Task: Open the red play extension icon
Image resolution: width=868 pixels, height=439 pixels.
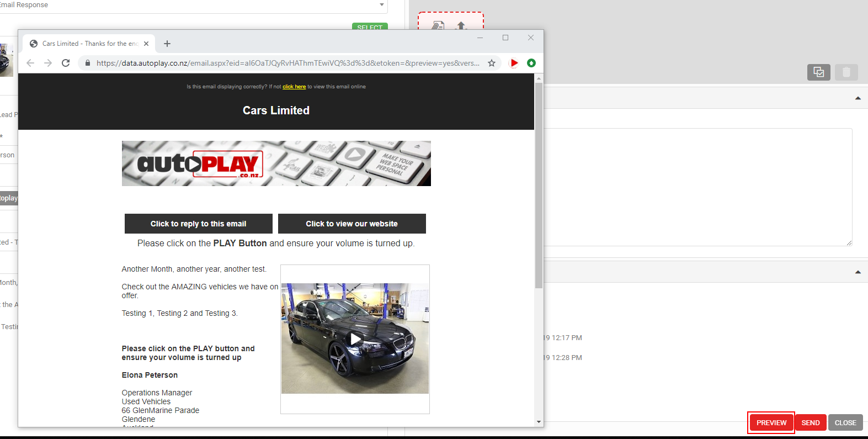Action: (514, 63)
